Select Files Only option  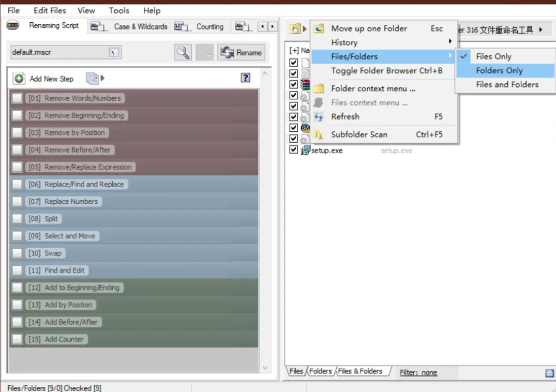[506, 56]
